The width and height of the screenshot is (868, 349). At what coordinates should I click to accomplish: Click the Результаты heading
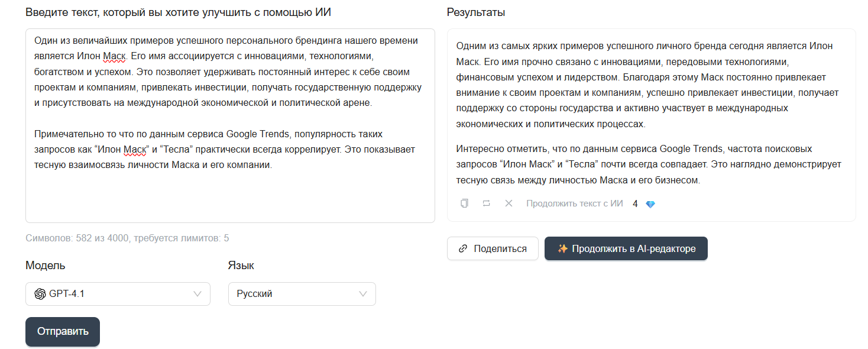point(476,12)
